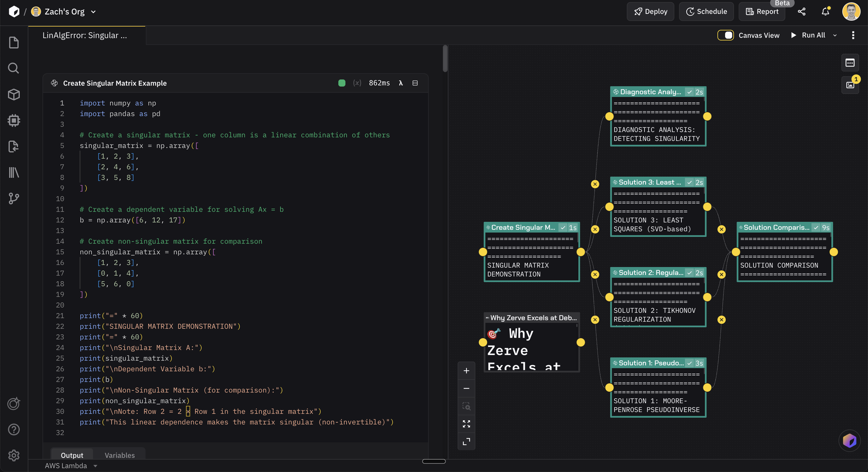Click the Python icon of the code block

tap(54, 83)
